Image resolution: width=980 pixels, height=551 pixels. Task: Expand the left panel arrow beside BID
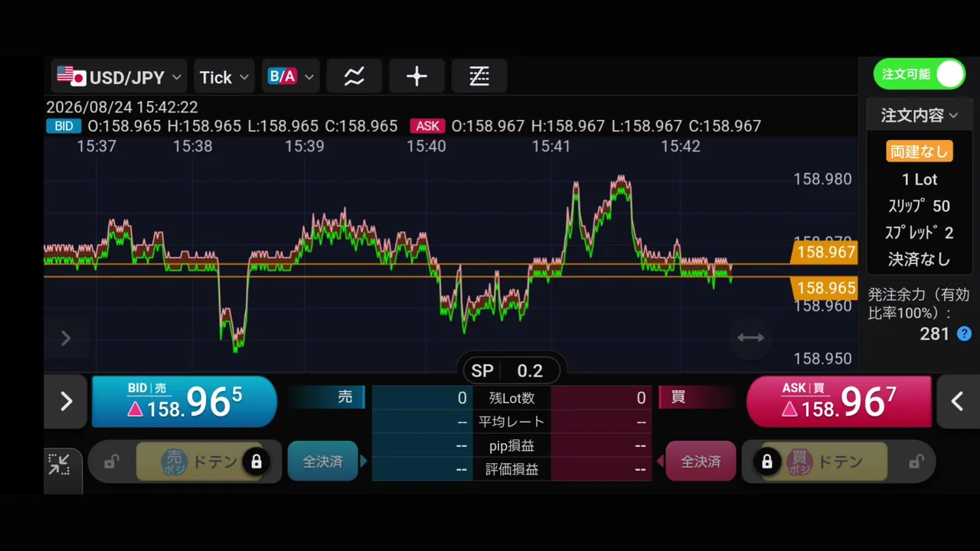pos(66,401)
